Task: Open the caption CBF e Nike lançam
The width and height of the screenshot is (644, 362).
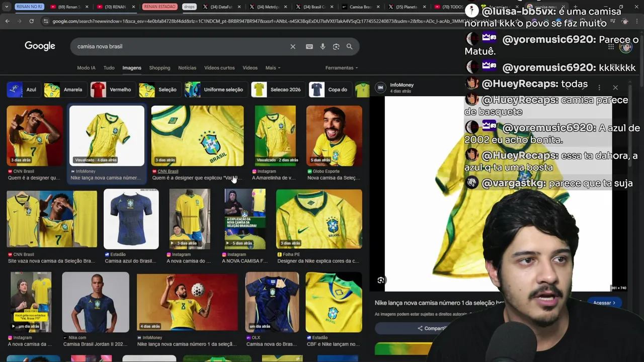Action: (333, 344)
